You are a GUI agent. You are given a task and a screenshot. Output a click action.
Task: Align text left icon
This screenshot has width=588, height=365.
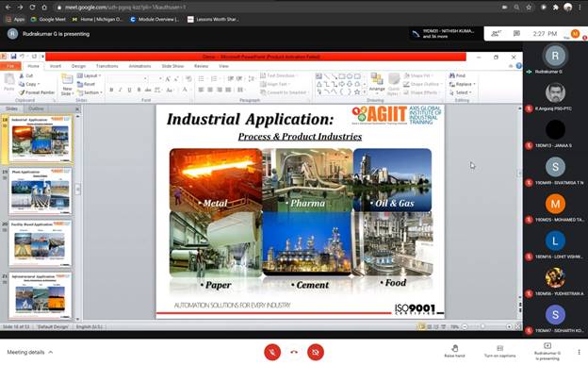(x=201, y=90)
